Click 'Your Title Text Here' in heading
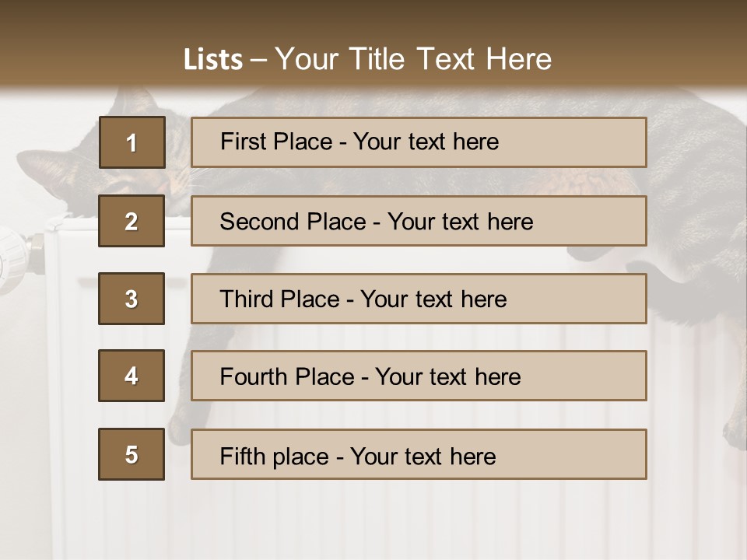This screenshot has width=747, height=560. pos(413,59)
